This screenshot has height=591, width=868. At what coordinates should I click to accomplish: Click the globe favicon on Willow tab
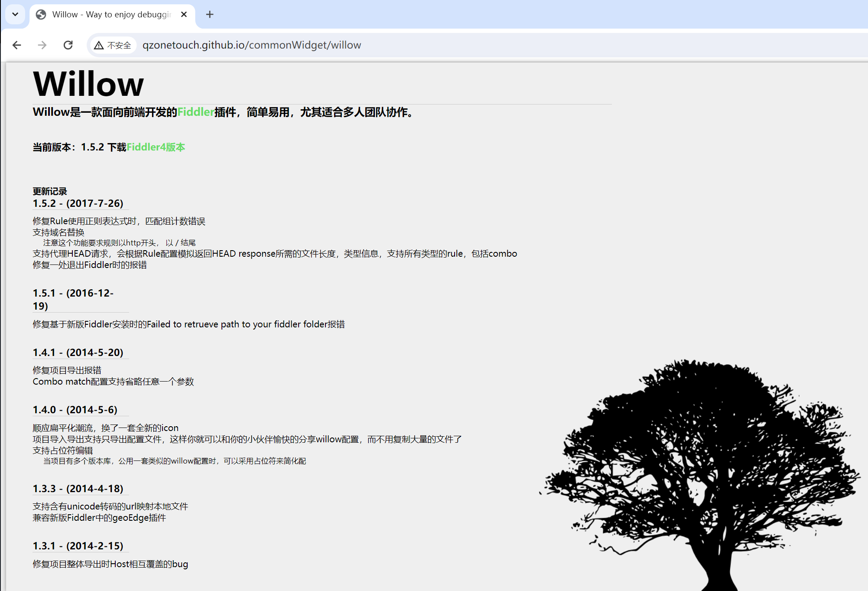pyautogui.click(x=41, y=14)
